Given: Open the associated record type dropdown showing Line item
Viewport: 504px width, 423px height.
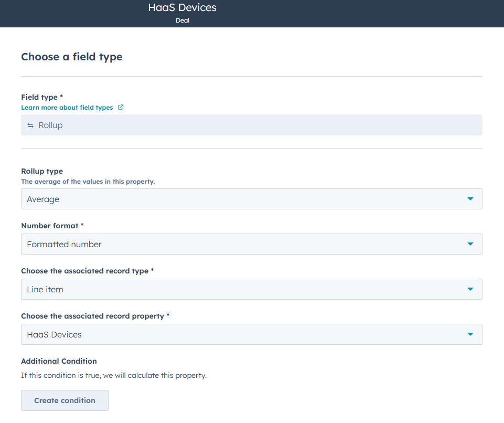Looking at the screenshot, I should pos(252,289).
